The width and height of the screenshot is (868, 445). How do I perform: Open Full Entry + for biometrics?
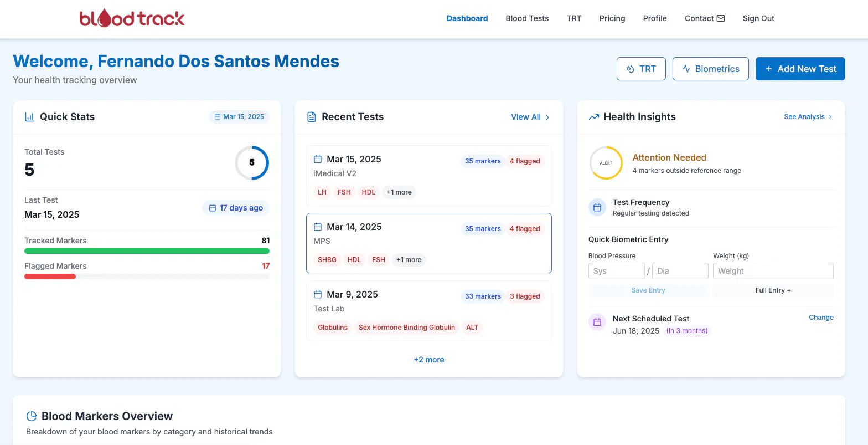pos(773,290)
